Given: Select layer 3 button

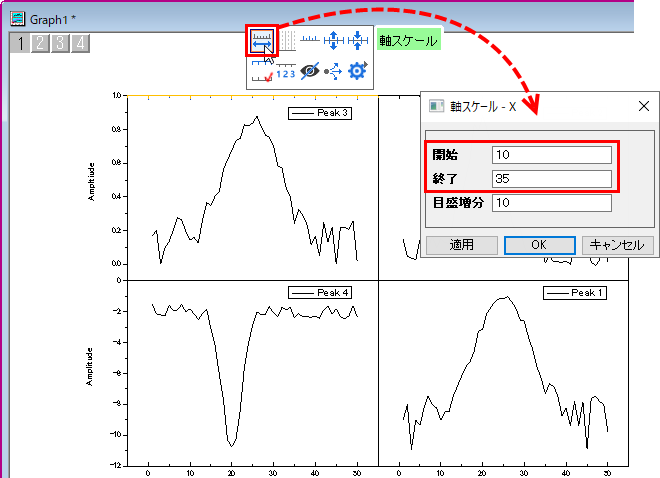Looking at the screenshot, I should (x=60, y=43).
